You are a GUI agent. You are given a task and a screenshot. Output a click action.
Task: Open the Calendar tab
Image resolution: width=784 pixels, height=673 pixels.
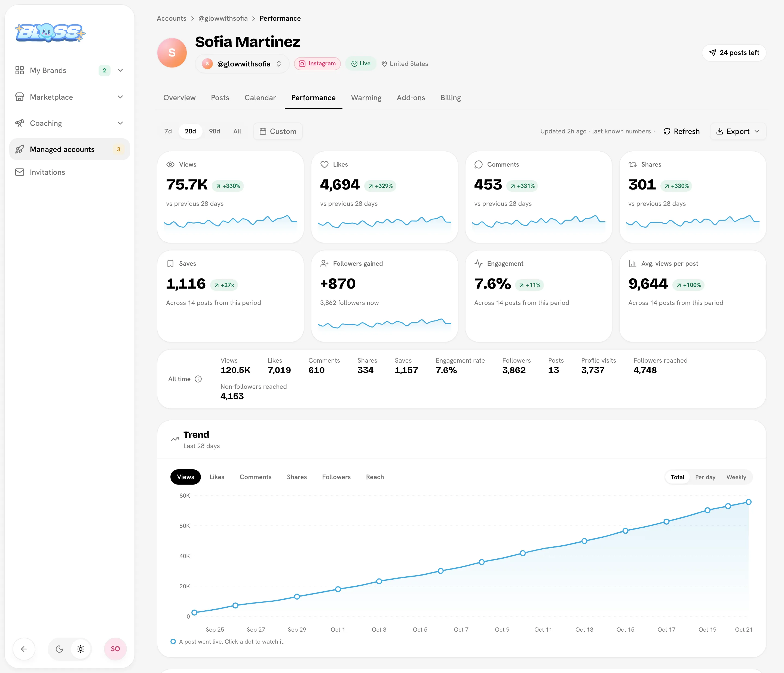[x=260, y=98]
